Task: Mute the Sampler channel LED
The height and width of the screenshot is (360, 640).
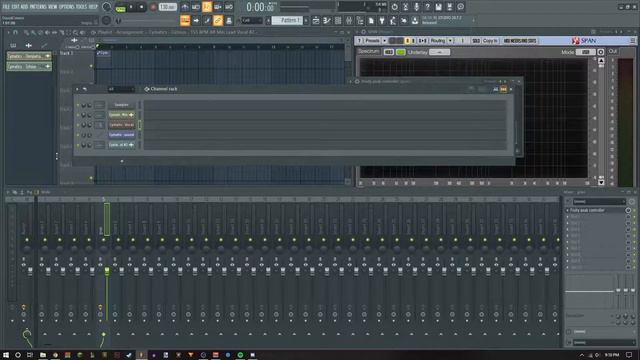Action: click(78, 105)
